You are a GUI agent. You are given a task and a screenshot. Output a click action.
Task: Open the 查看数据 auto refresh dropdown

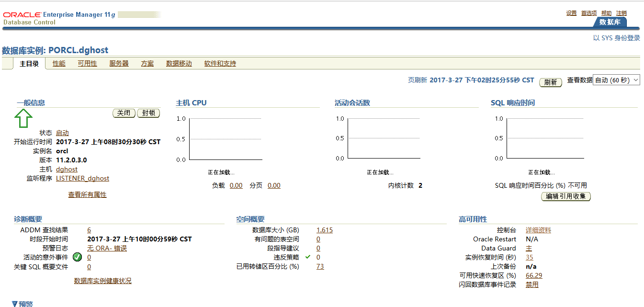(616, 80)
